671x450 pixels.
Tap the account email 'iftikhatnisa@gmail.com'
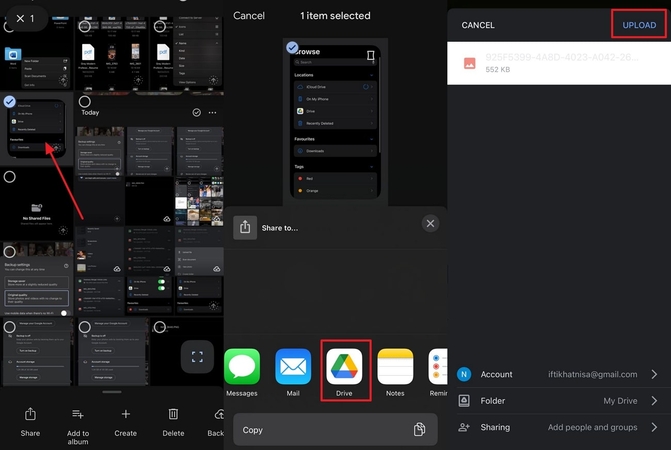[593, 374]
